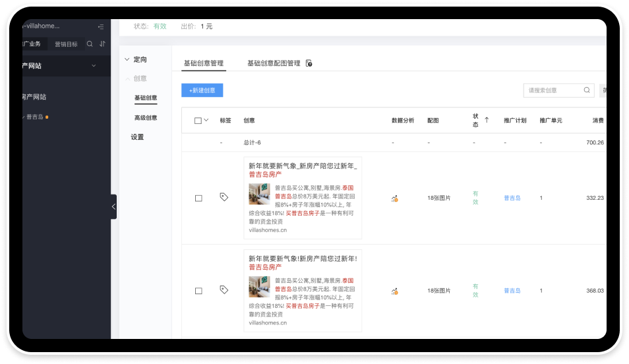Collapse sidebar menu icon beside villahome
This screenshot has height=364, width=629.
coord(101,26)
